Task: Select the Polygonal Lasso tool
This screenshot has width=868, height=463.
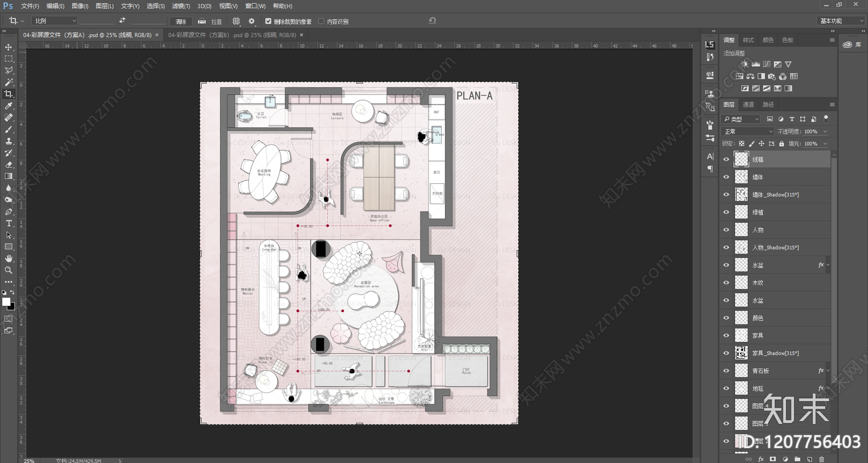Action: pos(9,70)
